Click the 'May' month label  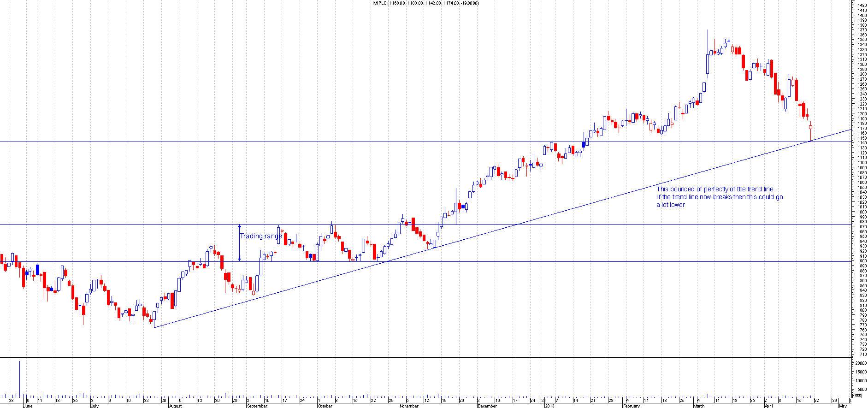[843, 406]
